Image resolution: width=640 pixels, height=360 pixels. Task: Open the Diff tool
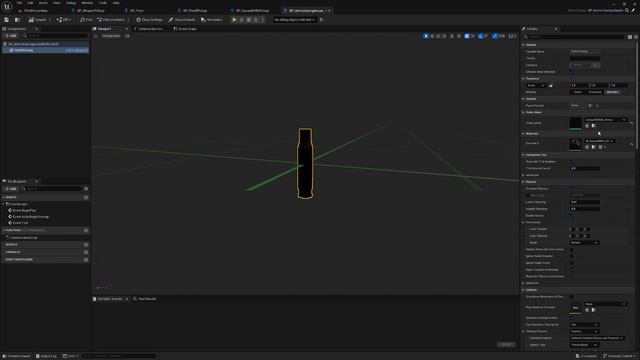pos(64,20)
